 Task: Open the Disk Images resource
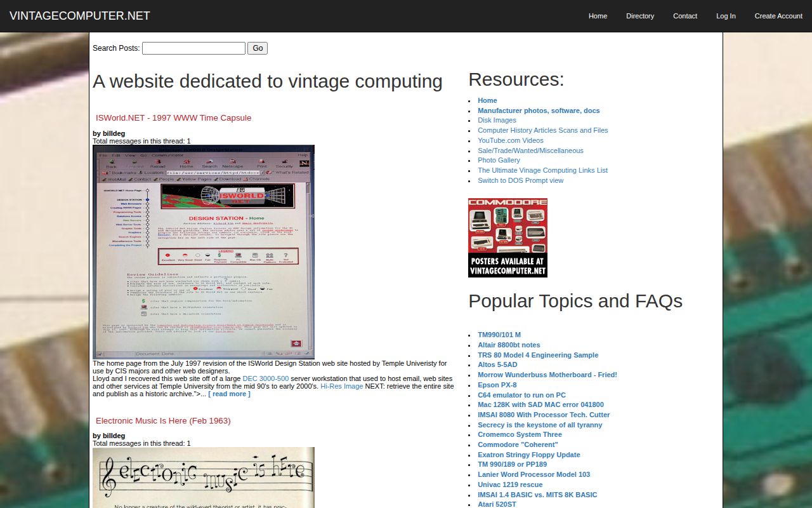[497, 120]
